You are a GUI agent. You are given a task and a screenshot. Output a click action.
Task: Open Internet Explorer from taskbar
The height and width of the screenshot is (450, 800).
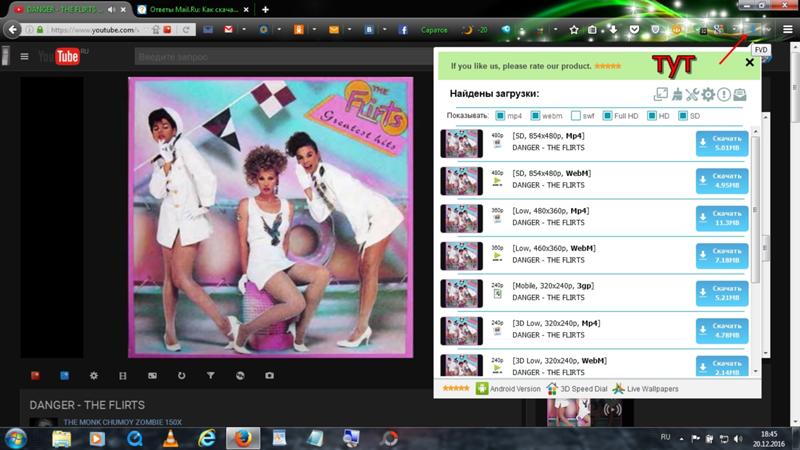(207, 439)
